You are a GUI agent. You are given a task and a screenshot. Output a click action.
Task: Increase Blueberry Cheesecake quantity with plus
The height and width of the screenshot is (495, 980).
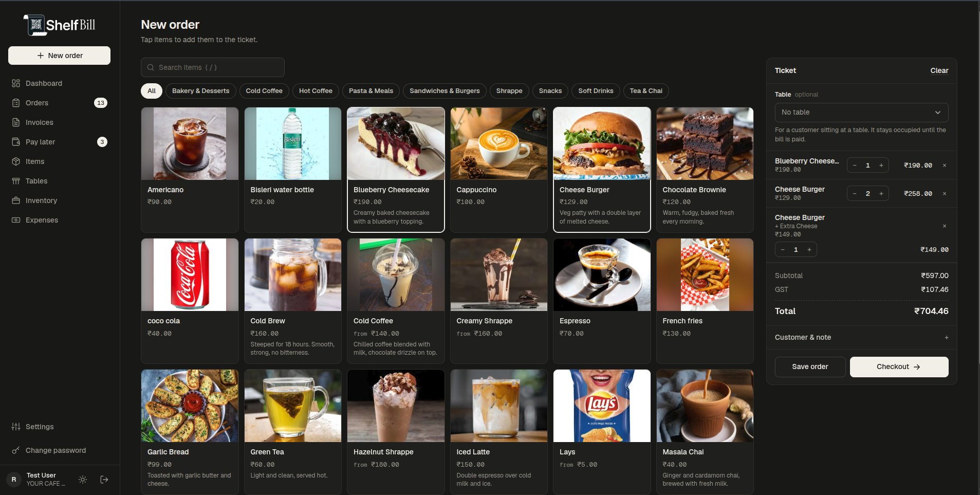click(881, 166)
